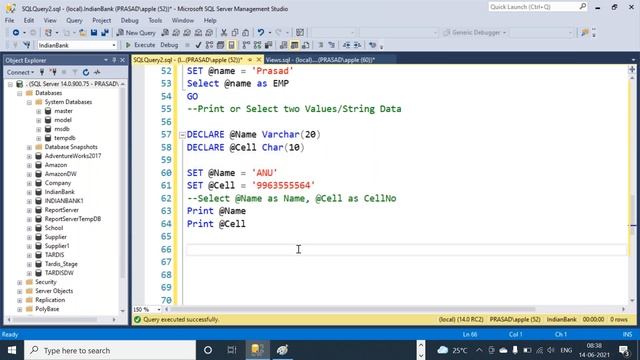Image resolution: width=640 pixels, height=360 pixels.
Task: Click the Parse checkmark icon
Action: coord(198,45)
